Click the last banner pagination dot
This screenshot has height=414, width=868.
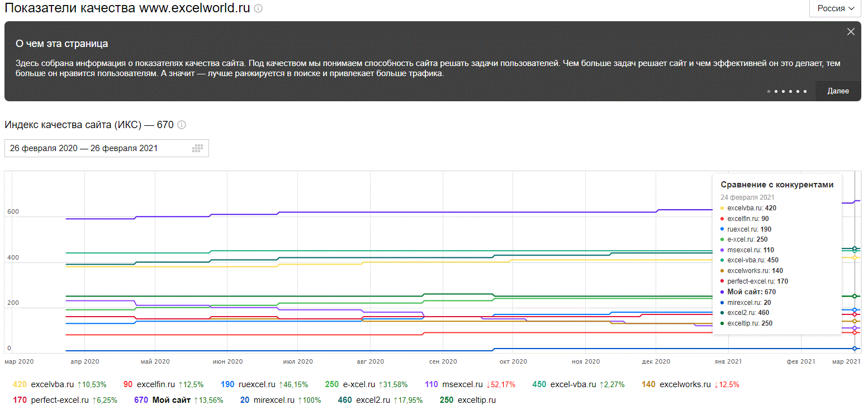coord(805,91)
